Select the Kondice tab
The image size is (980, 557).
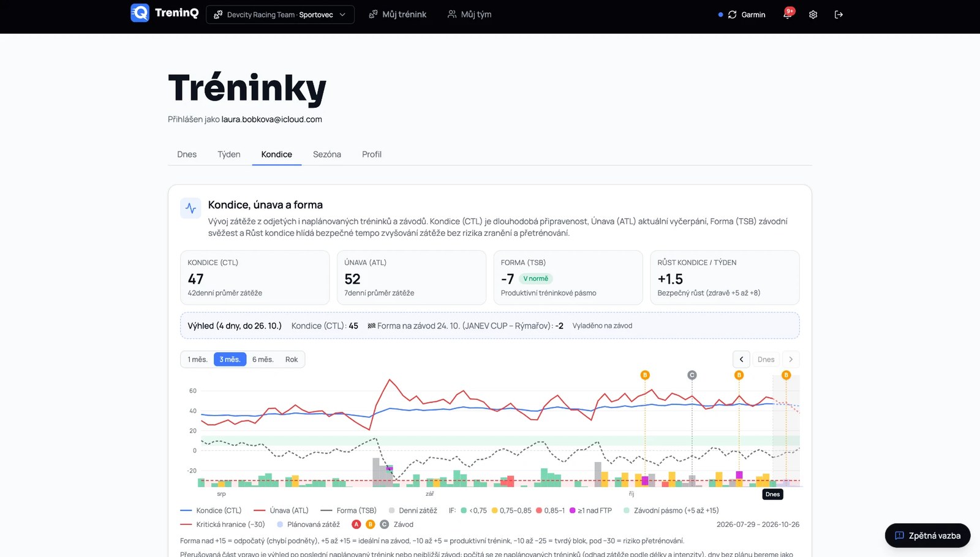[x=277, y=154]
